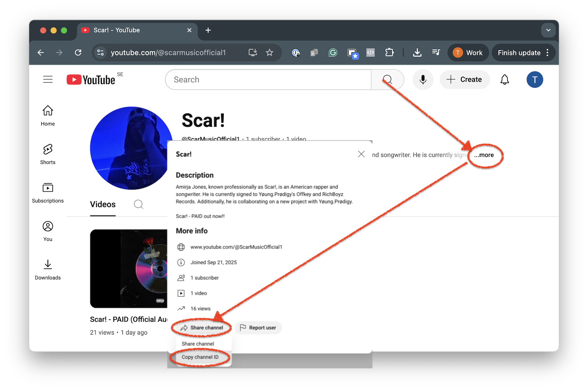Image resolution: width=588 pixels, height=390 pixels.
Task: Click the shield privacy extension icon
Action: (x=296, y=53)
